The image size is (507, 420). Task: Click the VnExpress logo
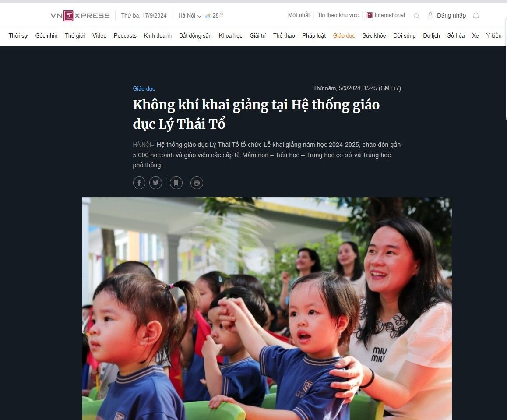coord(80,15)
